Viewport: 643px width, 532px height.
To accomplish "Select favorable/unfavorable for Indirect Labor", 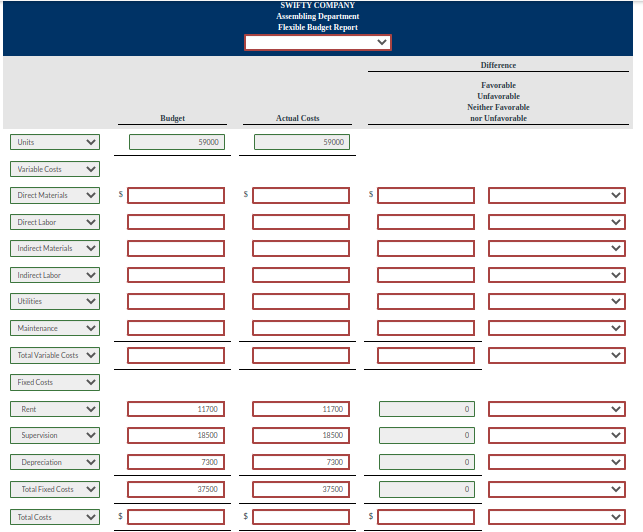I will 556,275.
